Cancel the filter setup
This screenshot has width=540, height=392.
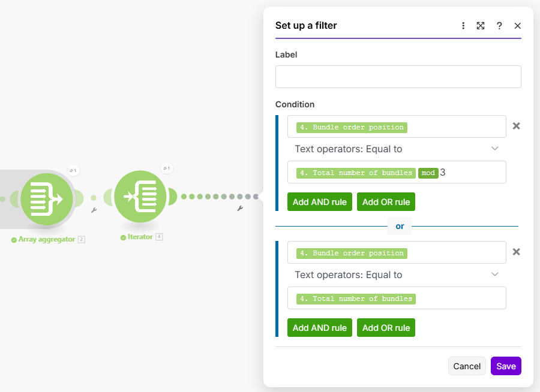[x=467, y=366]
